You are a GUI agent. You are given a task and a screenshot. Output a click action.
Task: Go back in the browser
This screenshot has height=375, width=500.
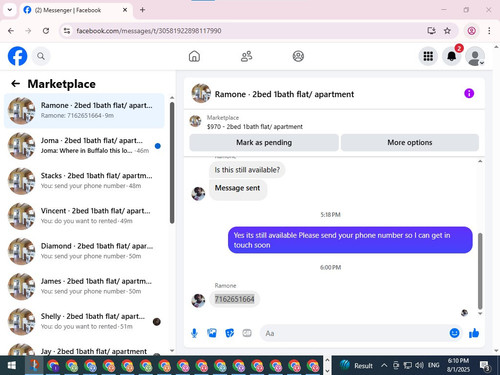pyautogui.click(x=11, y=31)
